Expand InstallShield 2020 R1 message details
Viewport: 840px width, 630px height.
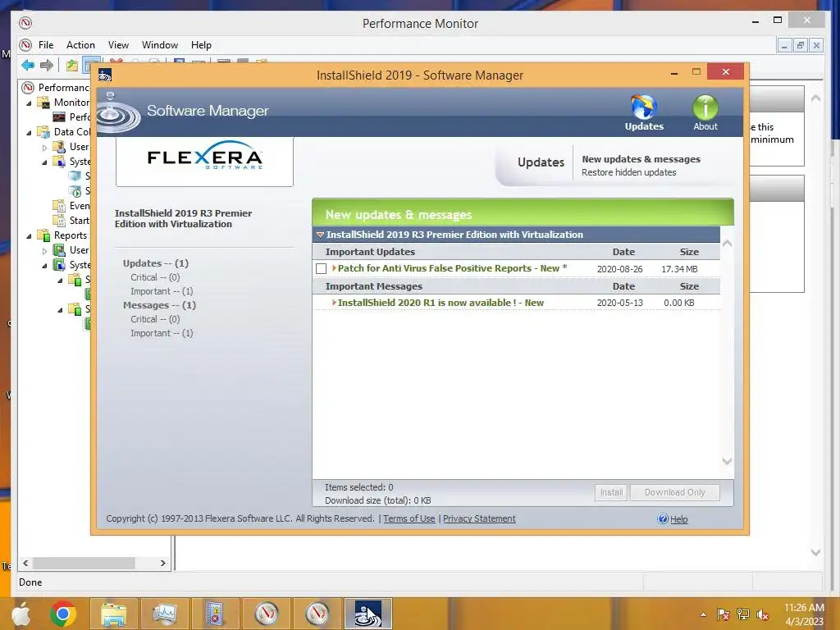(335, 303)
